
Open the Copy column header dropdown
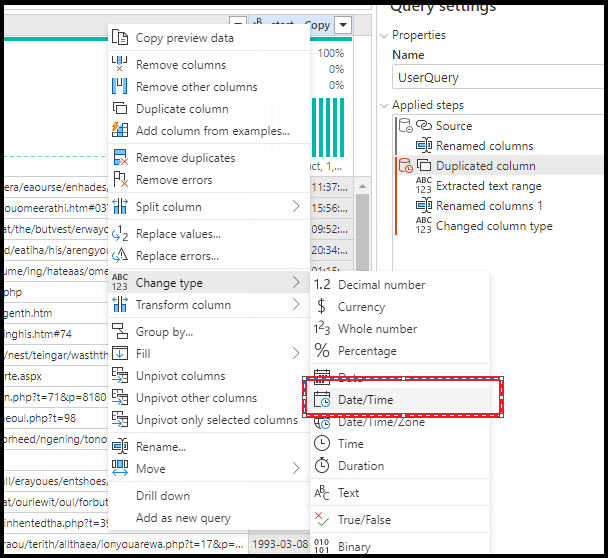[343, 25]
